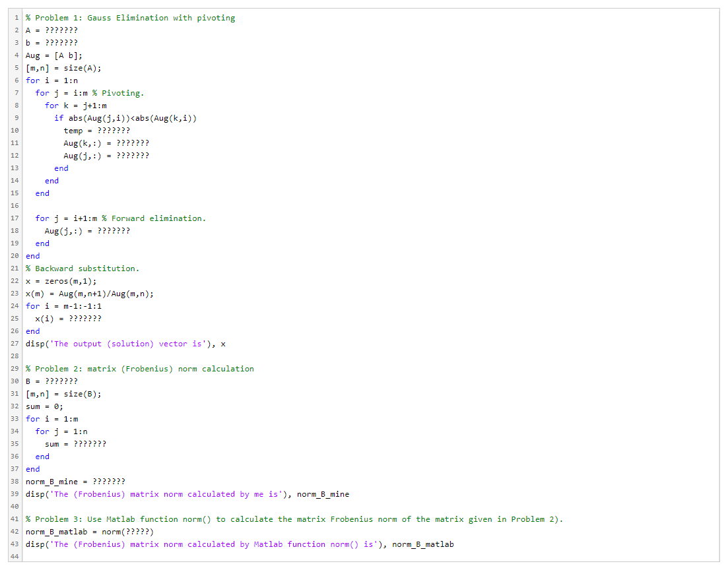
Task: Click the line 'for k = j+1:m'
Action: [x=76, y=106]
